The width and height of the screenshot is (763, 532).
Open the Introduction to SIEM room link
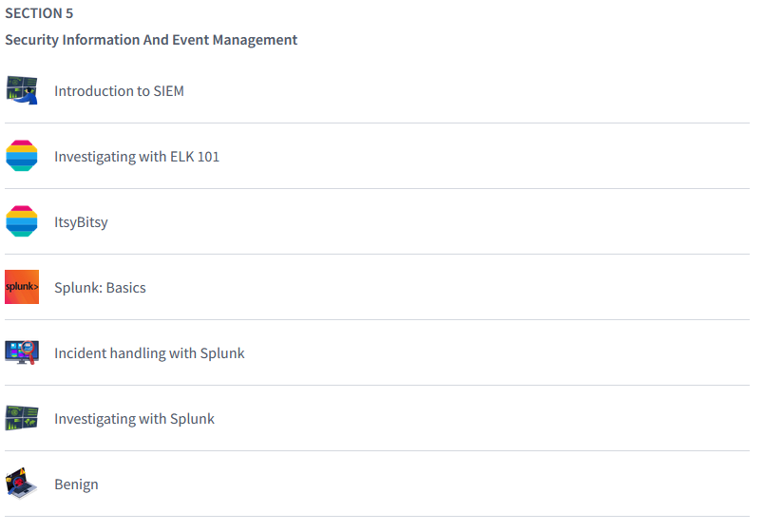[119, 91]
